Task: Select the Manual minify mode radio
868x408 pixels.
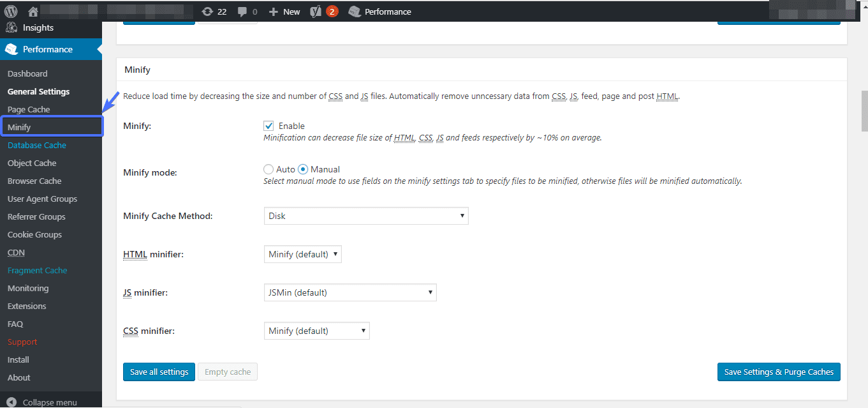Action: click(303, 169)
